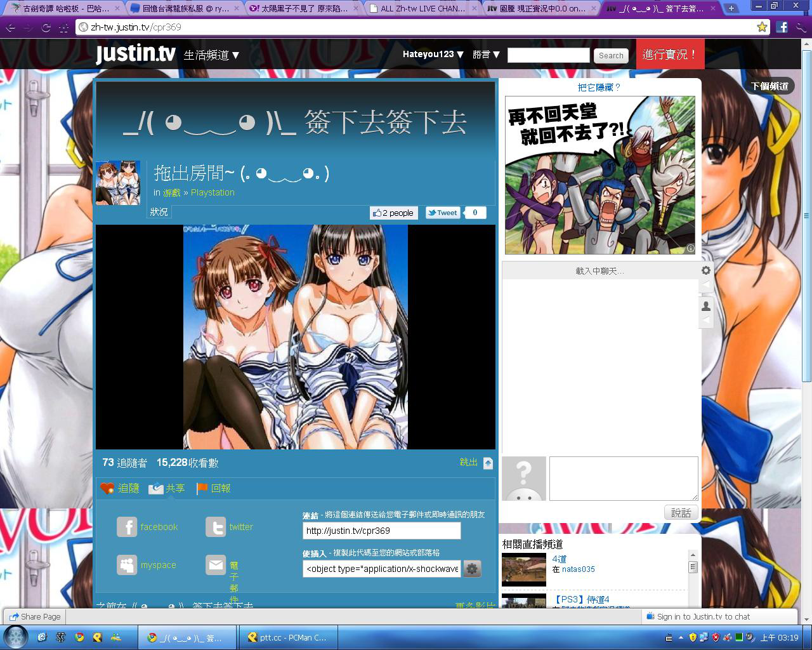Open chat settings gear icon
812x650 pixels.
pos(706,270)
